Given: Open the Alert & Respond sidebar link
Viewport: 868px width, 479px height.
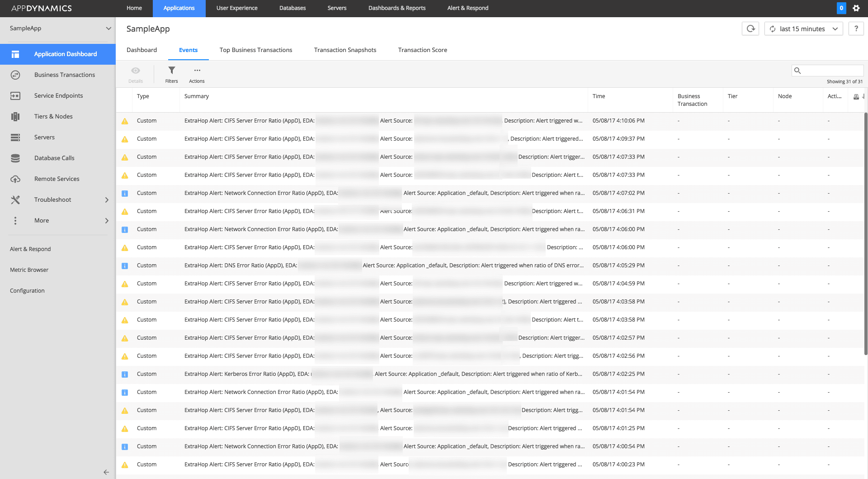Looking at the screenshot, I should [x=30, y=249].
